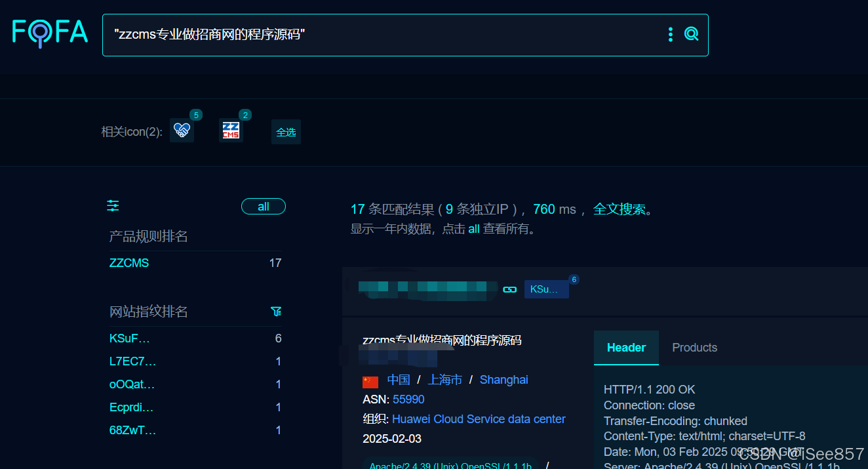Select the handshake heart favicon filter
The width and height of the screenshot is (868, 469).
point(182,131)
